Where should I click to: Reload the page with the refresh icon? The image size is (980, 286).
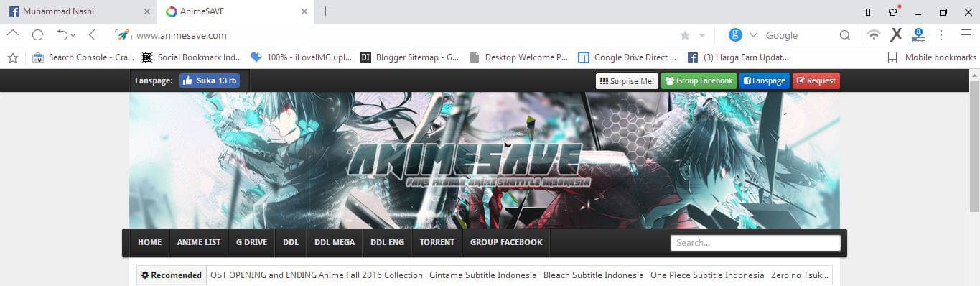click(x=37, y=34)
